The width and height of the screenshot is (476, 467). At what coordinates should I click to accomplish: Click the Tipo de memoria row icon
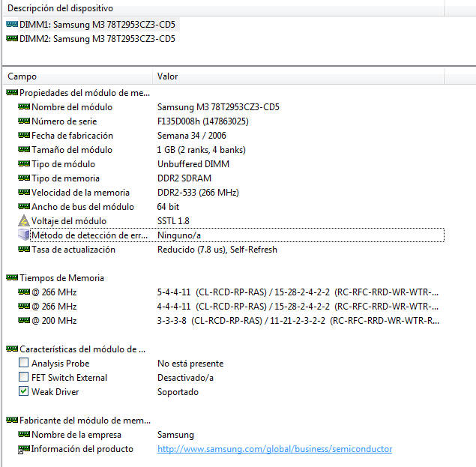click(x=24, y=178)
